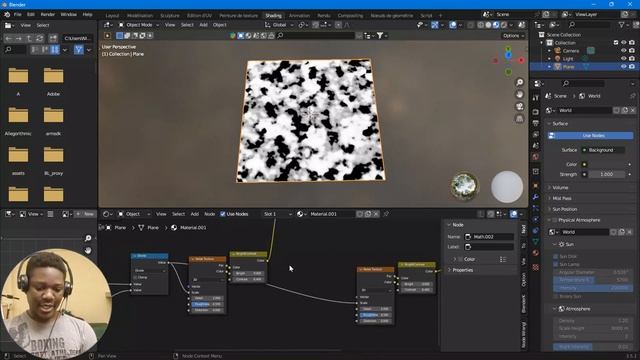640x360 pixels.
Task: Open the Options dropdown in viewport header
Action: point(513,36)
